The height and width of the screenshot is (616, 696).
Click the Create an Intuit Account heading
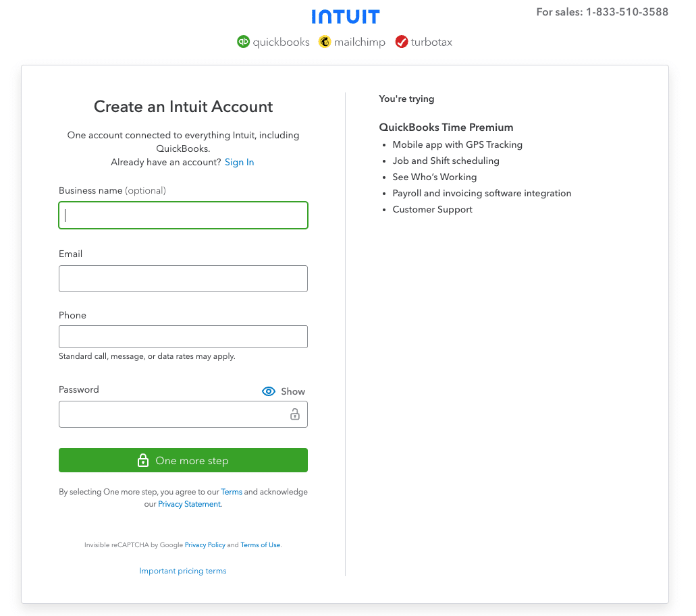184,107
